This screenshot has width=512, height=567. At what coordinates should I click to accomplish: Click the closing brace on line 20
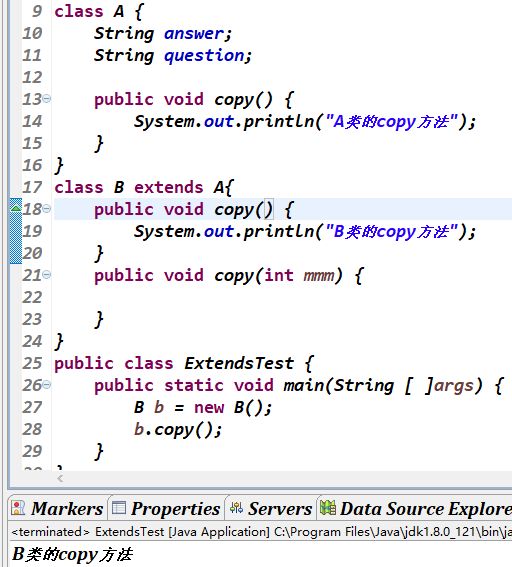click(x=99, y=253)
